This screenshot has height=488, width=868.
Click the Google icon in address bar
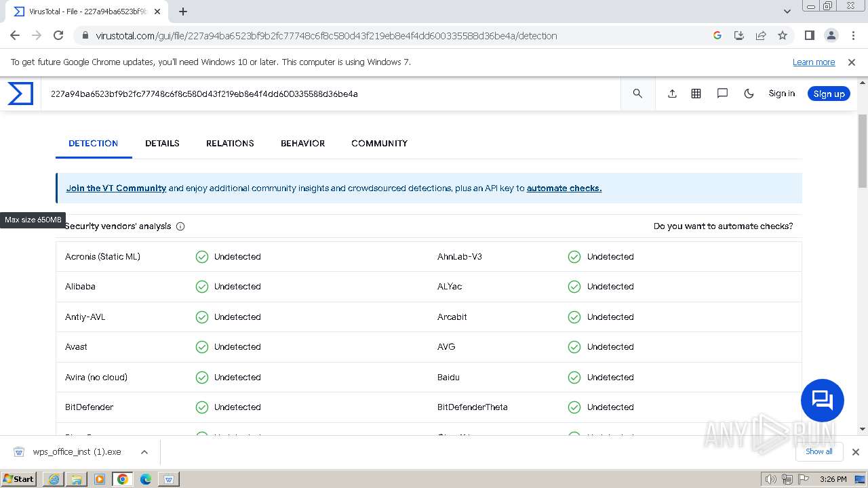pyautogui.click(x=717, y=35)
